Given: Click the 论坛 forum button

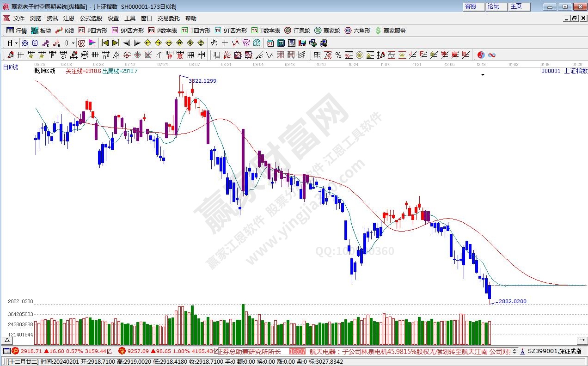Looking at the screenshot, I should tap(493, 6).
